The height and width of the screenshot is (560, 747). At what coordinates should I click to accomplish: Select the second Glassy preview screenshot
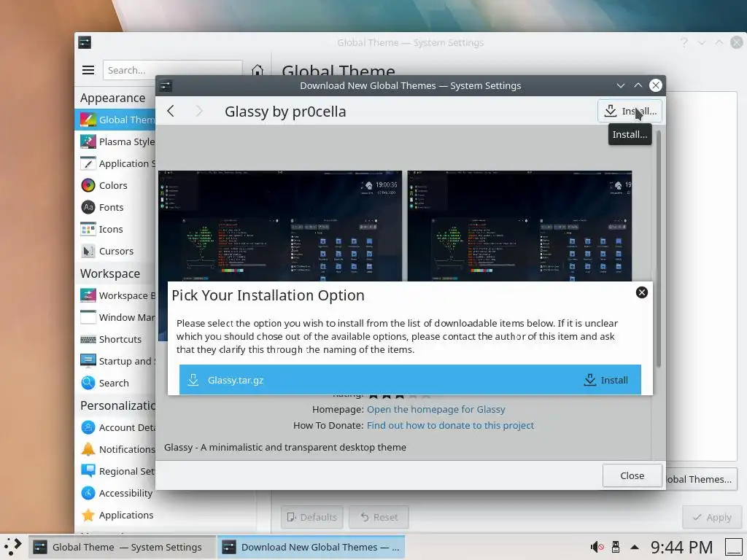tap(519, 226)
